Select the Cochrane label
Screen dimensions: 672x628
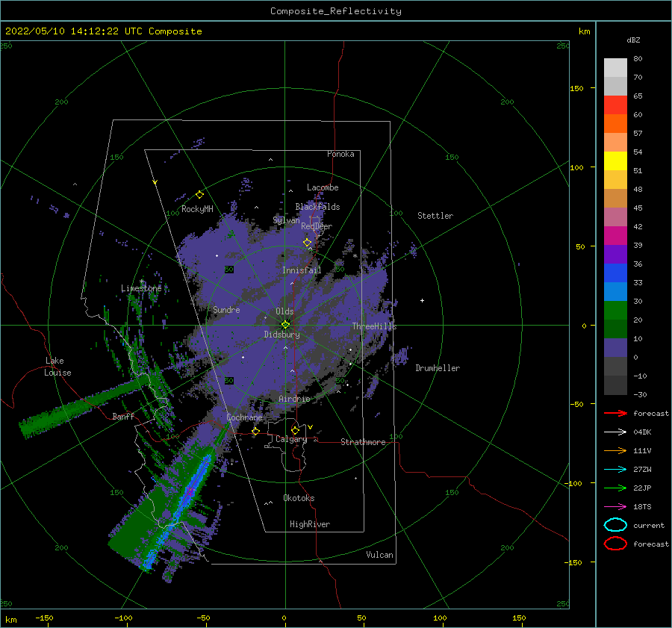(x=244, y=417)
